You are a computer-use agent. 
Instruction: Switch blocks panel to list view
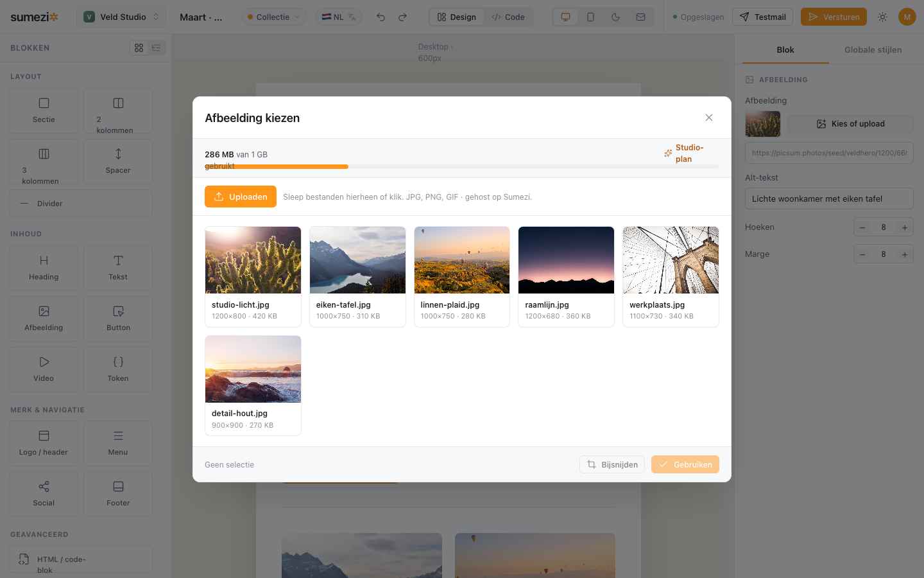coord(156,48)
